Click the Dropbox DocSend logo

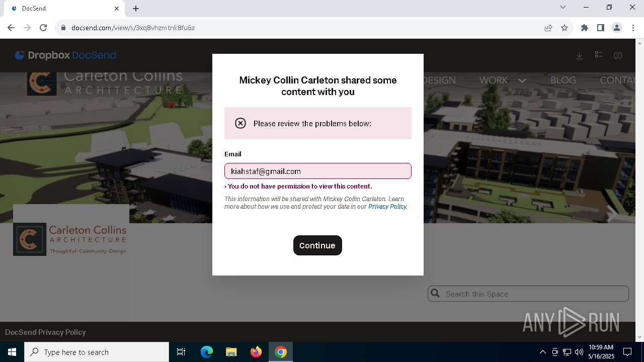tap(65, 55)
